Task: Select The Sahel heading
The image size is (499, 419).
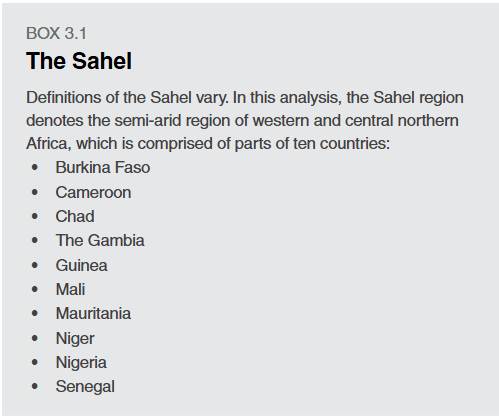Action: (x=79, y=61)
